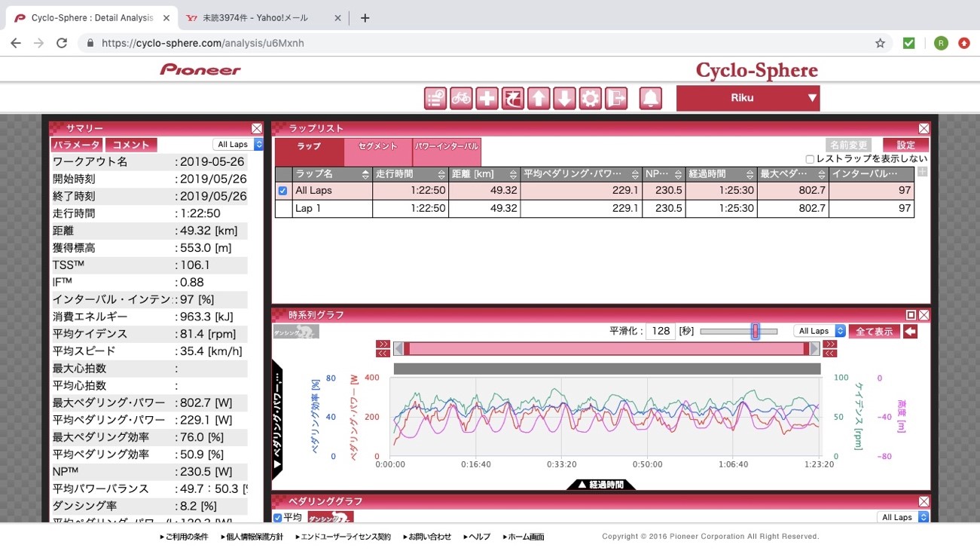980x551 pixels.
Task: Open All Laps dropdown in summary panel
Action: [x=237, y=145]
